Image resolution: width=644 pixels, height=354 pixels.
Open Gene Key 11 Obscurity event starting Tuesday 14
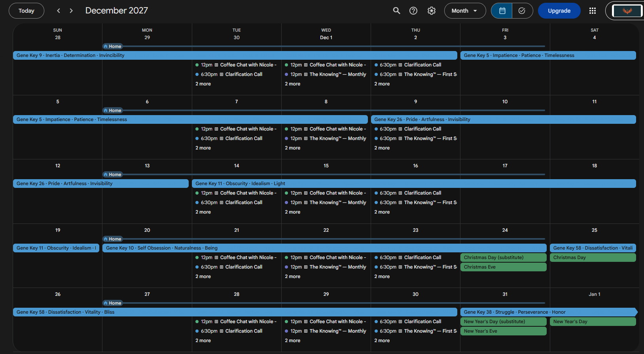click(x=414, y=184)
